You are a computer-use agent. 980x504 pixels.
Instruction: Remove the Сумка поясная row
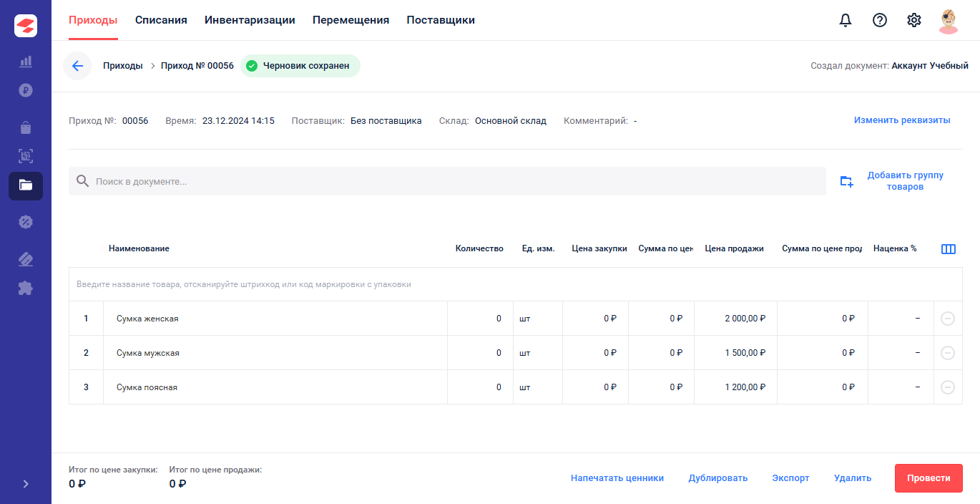948,387
